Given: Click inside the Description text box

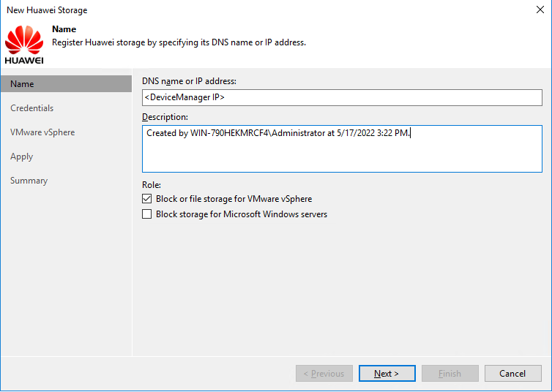Looking at the screenshot, I should coord(342,148).
